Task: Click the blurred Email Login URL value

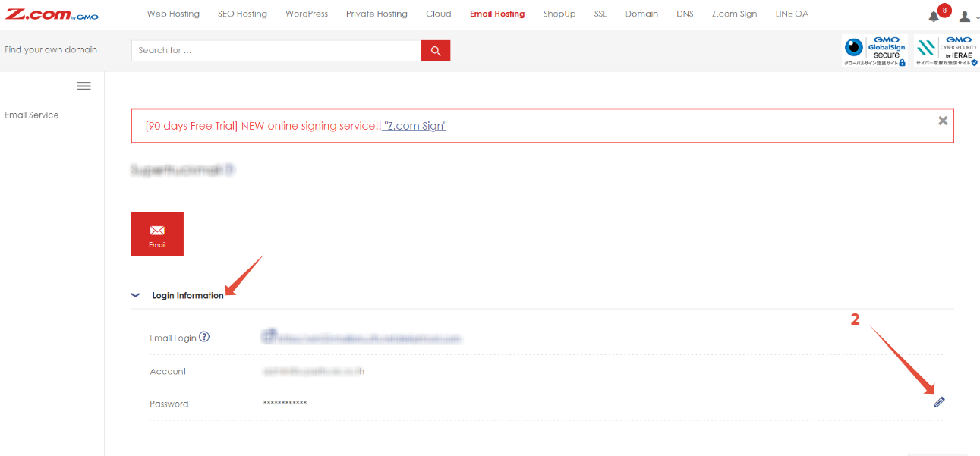Action: click(362, 338)
